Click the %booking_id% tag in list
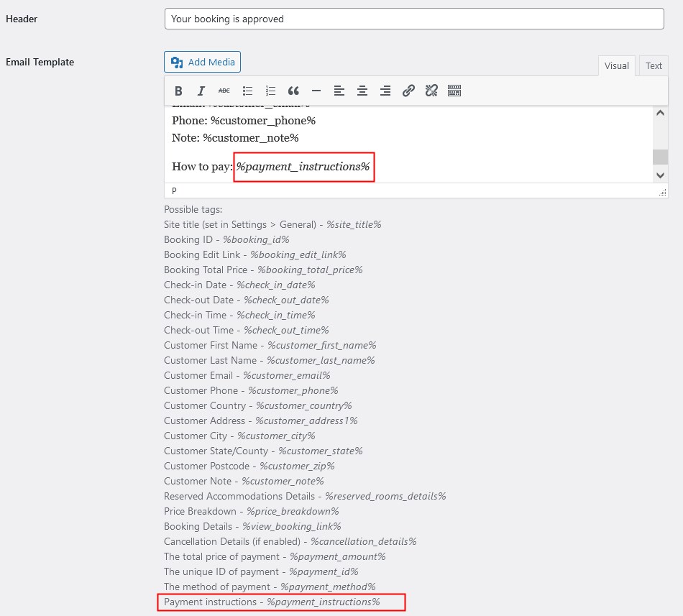 click(256, 240)
